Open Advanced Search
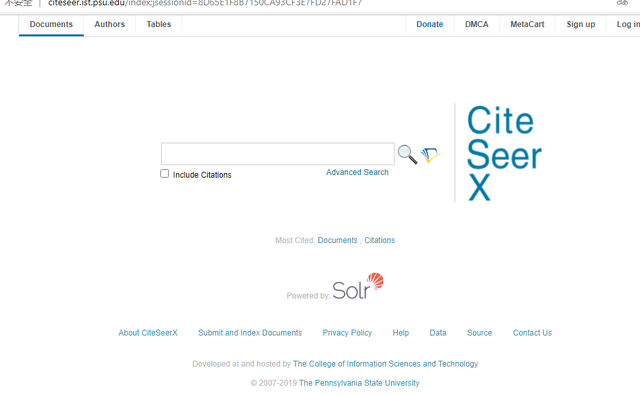The width and height of the screenshot is (640, 395). click(357, 172)
